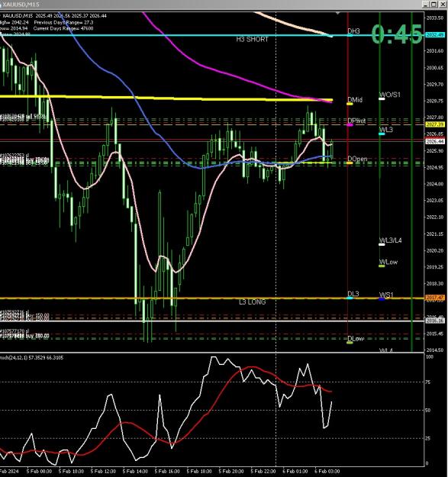Minimize the XAUUSD,M15 chart window
This screenshot has width=448, height=477.
tap(427, 4)
